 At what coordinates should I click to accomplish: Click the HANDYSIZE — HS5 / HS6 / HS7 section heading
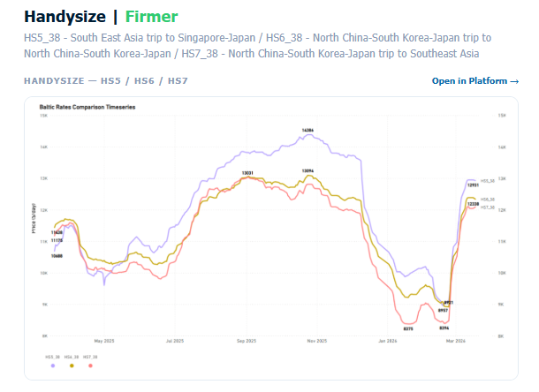coord(106,81)
